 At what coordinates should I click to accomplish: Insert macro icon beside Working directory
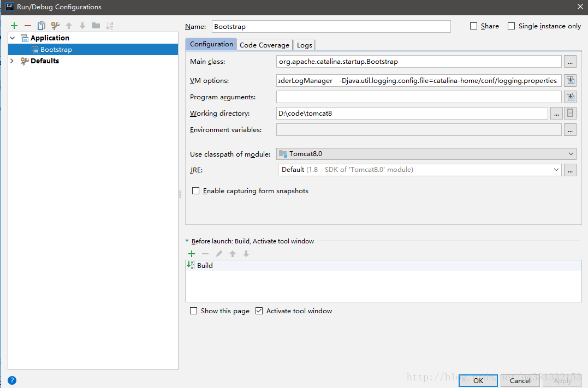(570, 113)
